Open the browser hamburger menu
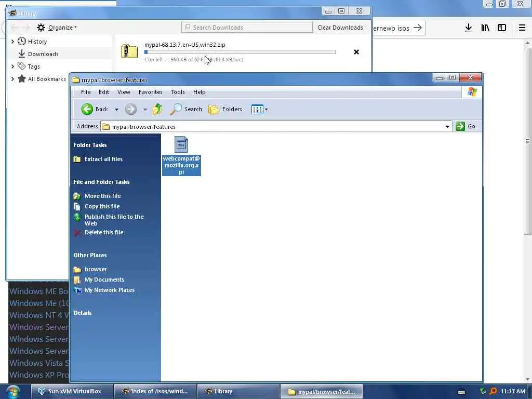 [x=522, y=28]
